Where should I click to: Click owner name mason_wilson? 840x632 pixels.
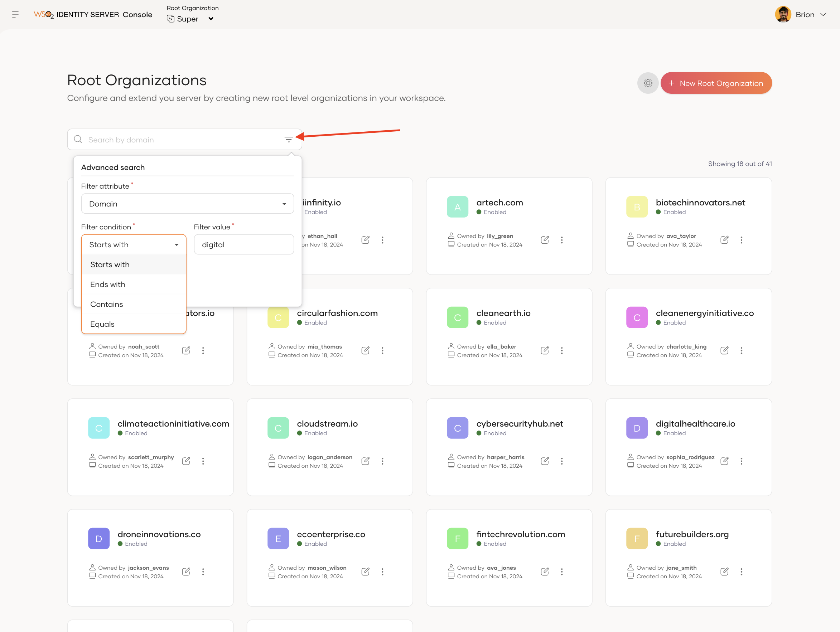(x=327, y=568)
